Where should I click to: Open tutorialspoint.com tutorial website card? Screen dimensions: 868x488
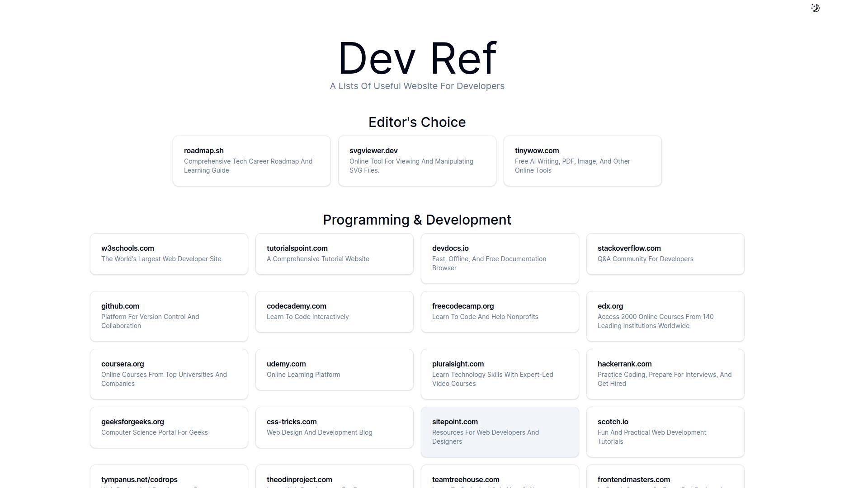click(x=334, y=254)
